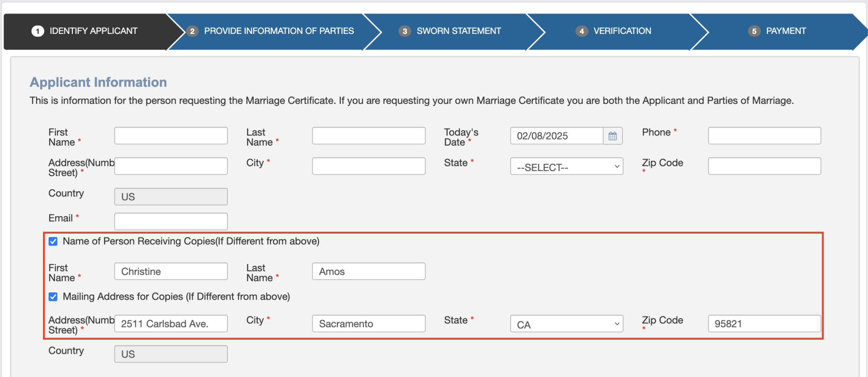The image size is (868, 377).
Task: Uncheck Mailing Address for Copies checkbox
Action: click(x=53, y=297)
